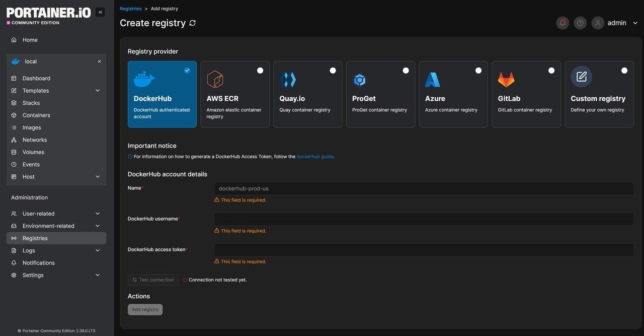Expand the Settings submenu chevron

point(98,275)
